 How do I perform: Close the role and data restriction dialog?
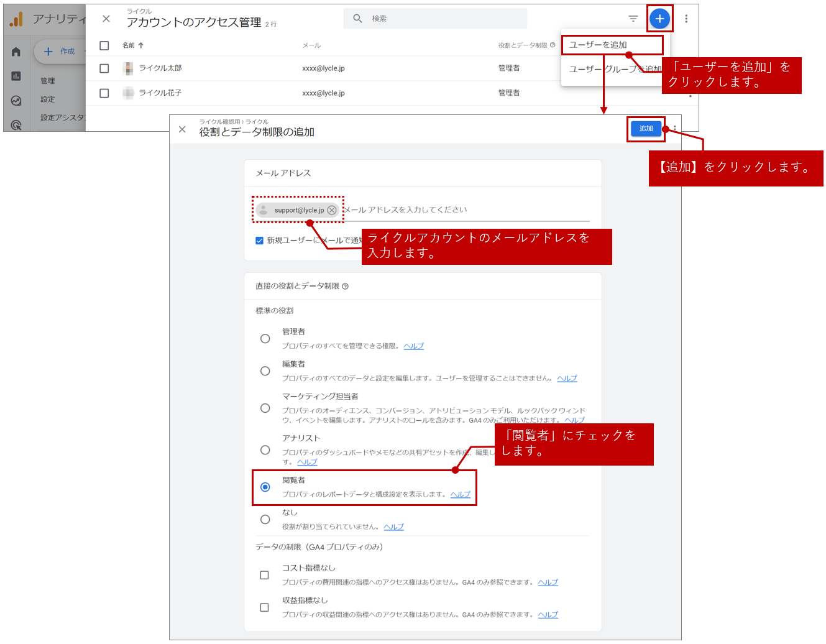pos(182,129)
